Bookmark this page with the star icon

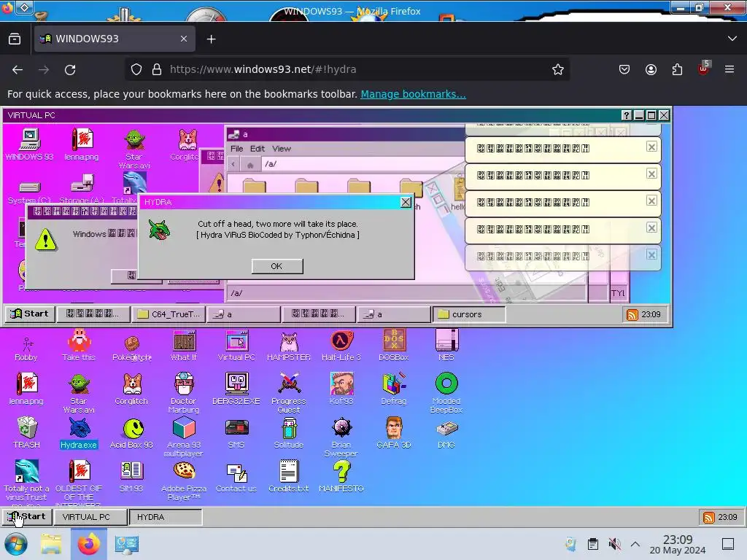[558, 69]
